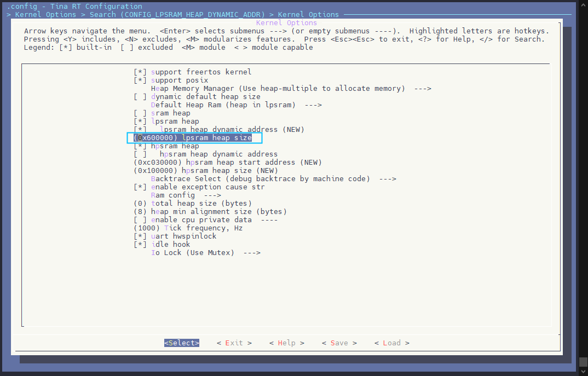Enable the sram heap checkbox
The width and height of the screenshot is (588, 376).
point(140,113)
